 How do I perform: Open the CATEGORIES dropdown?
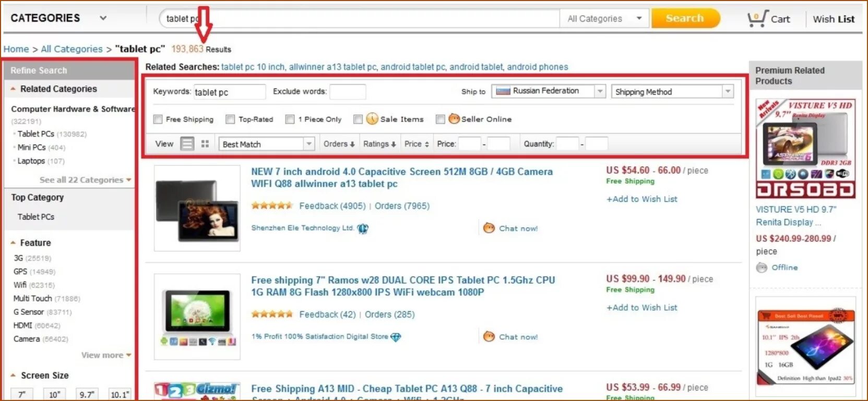coord(58,18)
